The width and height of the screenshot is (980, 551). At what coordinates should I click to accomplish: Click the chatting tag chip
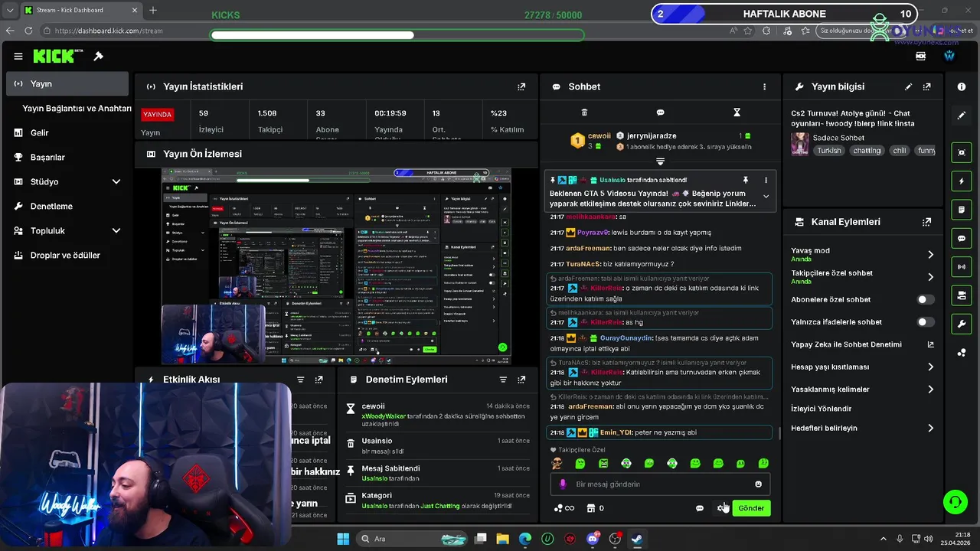[x=867, y=151]
